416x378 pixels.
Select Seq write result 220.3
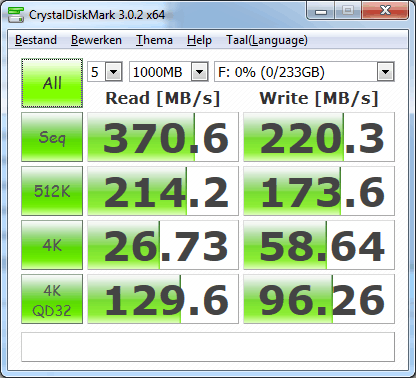[x=319, y=137]
